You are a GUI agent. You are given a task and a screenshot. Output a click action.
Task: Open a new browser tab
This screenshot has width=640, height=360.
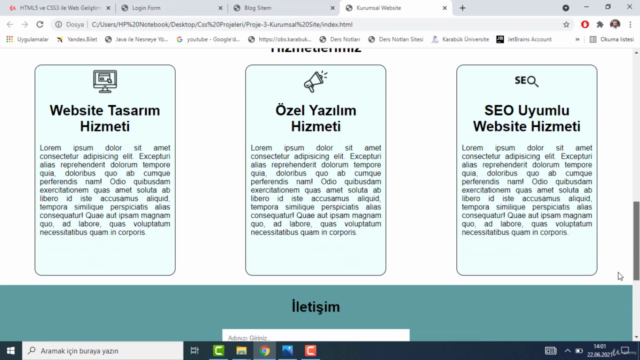tap(462, 8)
